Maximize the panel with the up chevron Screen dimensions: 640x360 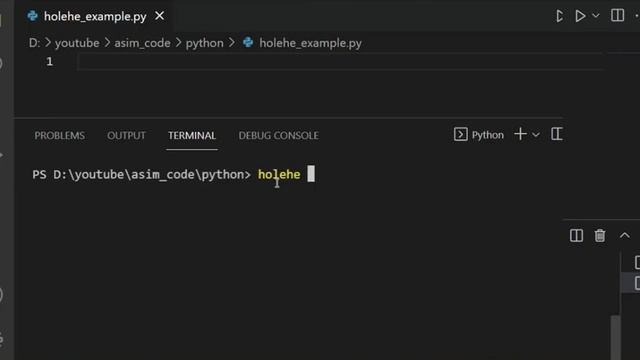pos(624,236)
